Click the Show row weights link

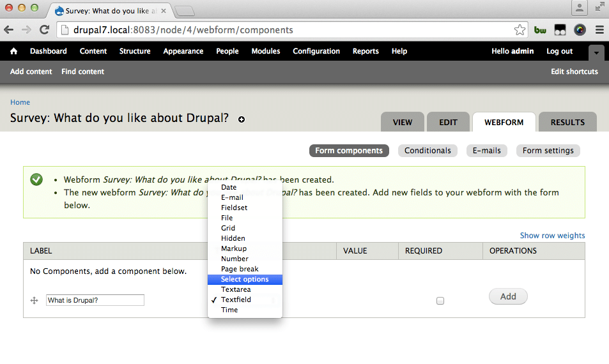click(x=552, y=236)
